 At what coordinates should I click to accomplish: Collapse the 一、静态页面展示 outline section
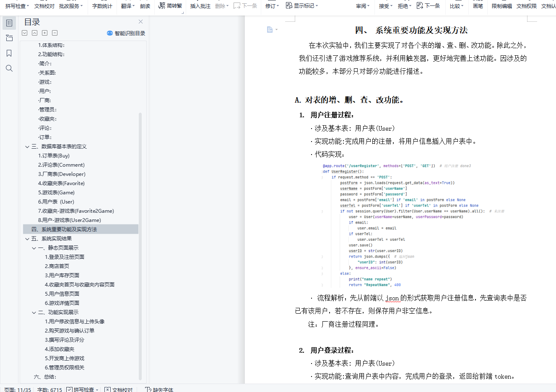(x=34, y=248)
